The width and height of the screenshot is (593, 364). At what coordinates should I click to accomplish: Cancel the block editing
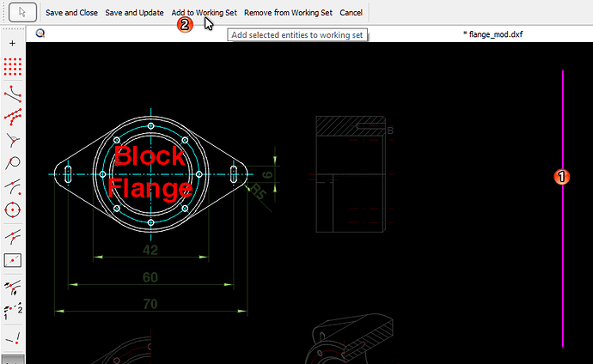[x=351, y=13]
